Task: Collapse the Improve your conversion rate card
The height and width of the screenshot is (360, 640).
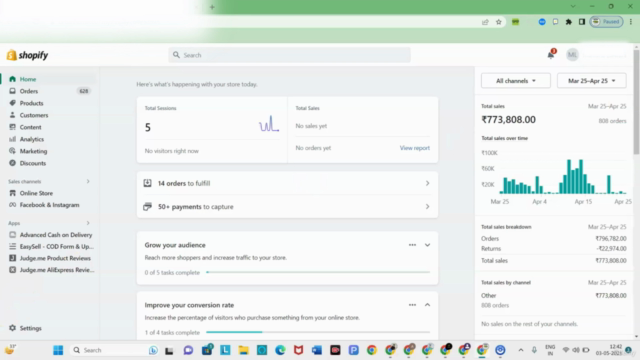Action: pyautogui.click(x=427, y=305)
